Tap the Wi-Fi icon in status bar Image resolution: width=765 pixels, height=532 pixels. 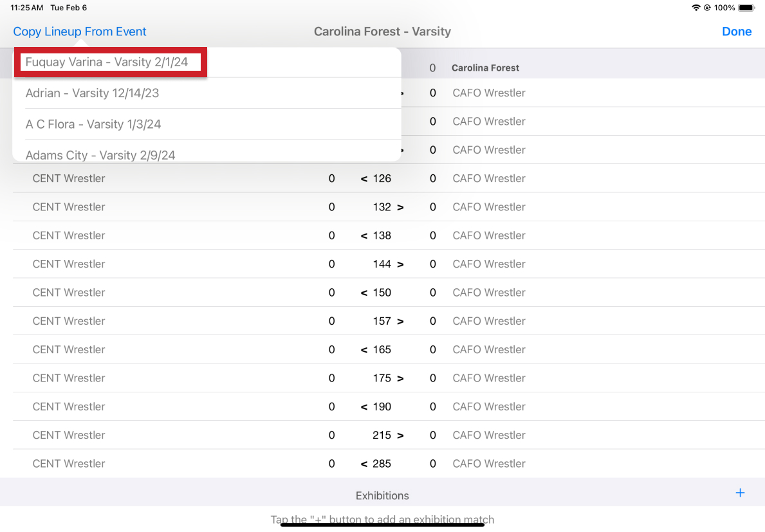point(696,8)
